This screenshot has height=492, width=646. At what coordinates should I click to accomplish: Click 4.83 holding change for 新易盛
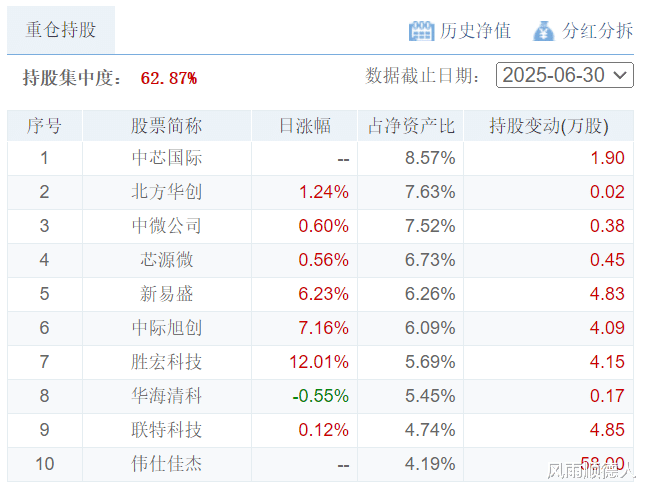[x=607, y=294]
